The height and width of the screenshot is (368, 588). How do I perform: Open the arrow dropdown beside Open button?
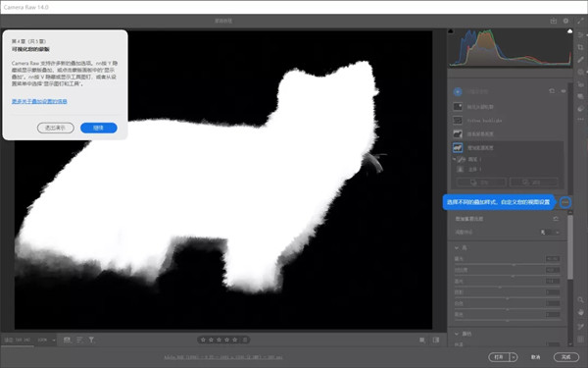[514, 357]
